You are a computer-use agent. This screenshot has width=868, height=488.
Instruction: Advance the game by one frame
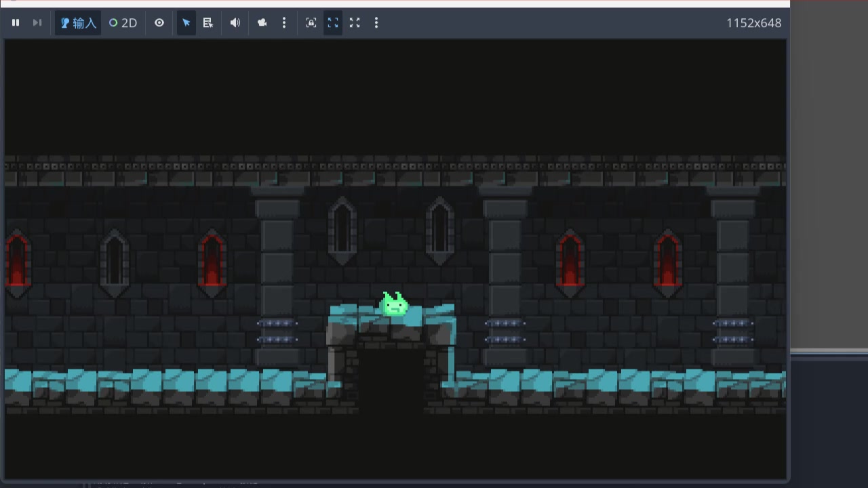[37, 23]
